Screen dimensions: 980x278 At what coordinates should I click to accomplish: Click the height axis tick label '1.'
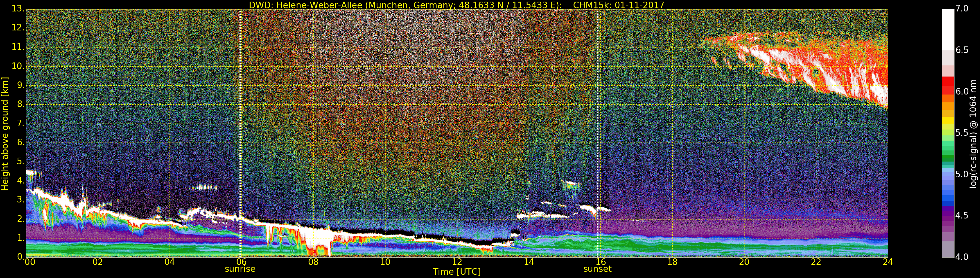click(21, 238)
